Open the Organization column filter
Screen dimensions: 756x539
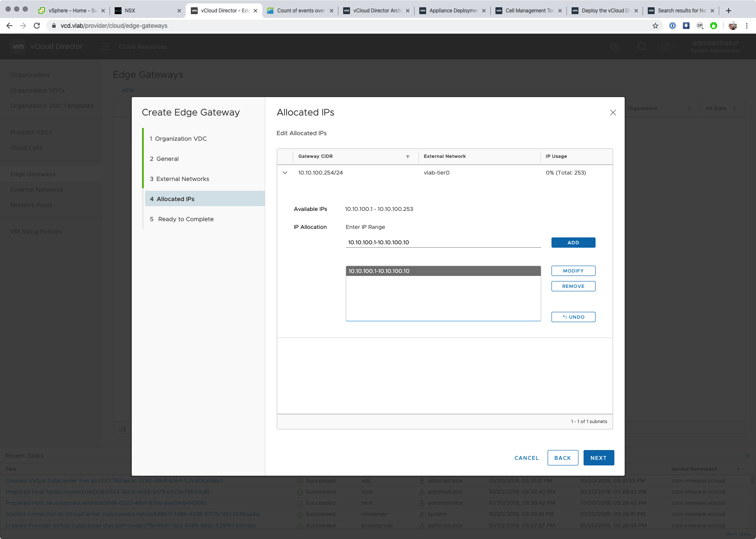point(689,109)
